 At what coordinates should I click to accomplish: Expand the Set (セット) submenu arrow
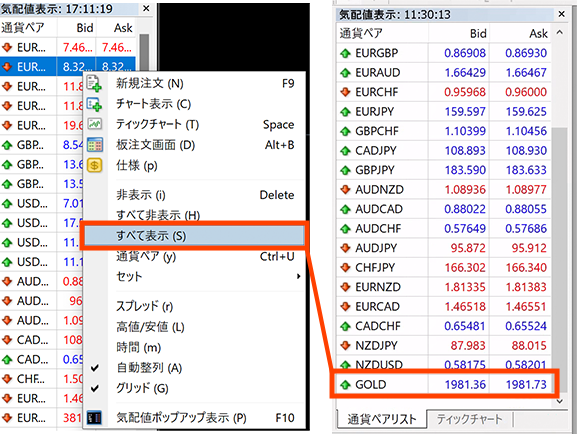click(299, 276)
